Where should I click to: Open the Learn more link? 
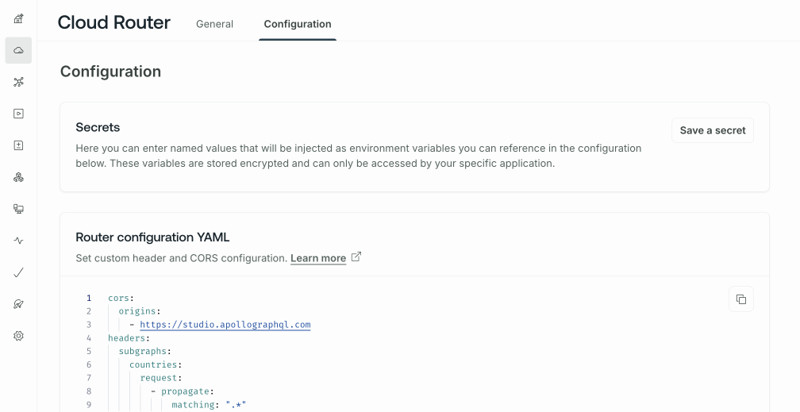pos(318,258)
